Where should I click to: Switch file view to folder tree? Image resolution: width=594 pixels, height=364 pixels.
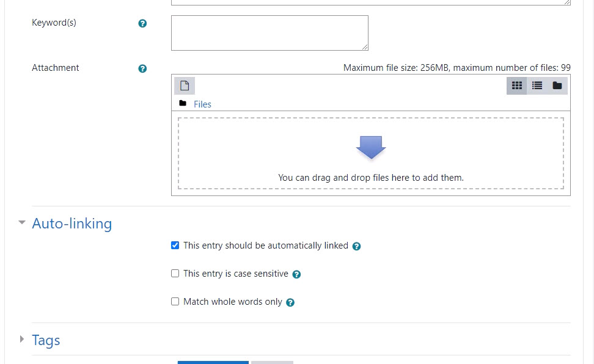click(x=557, y=86)
